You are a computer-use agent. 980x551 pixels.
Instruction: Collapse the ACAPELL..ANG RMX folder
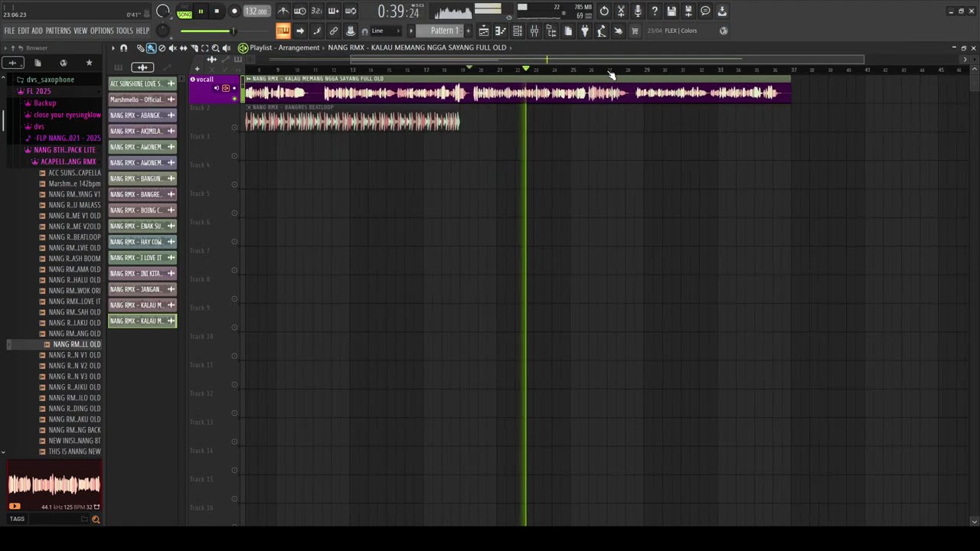pos(68,161)
